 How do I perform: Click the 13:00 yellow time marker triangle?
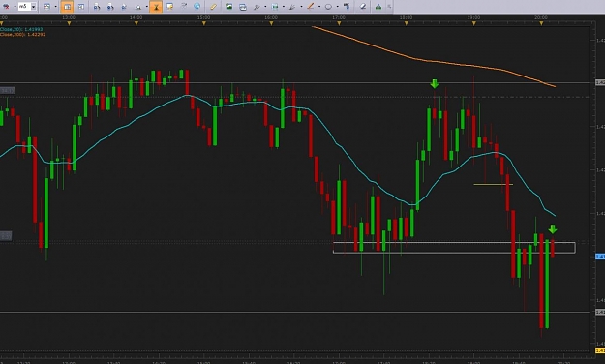tap(69, 23)
